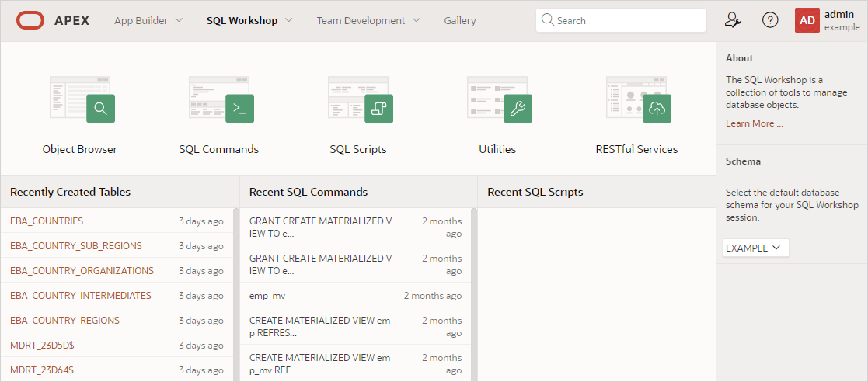
Task: Open the EBA_COUNTRIES table
Action: pyautogui.click(x=47, y=221)
